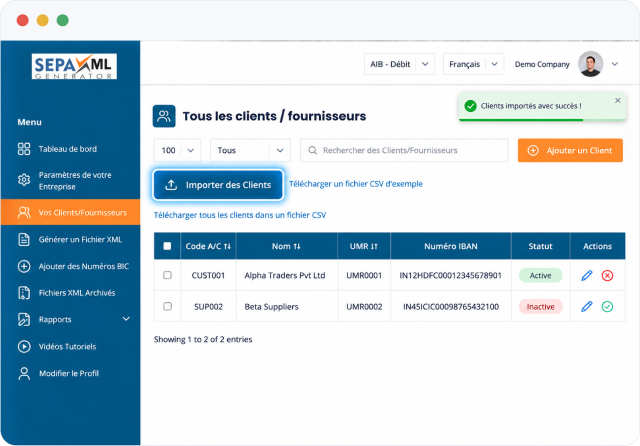The image size is (640, 446).
Task: Activate SUP002 using the green check icon
Action: [607, 306]
